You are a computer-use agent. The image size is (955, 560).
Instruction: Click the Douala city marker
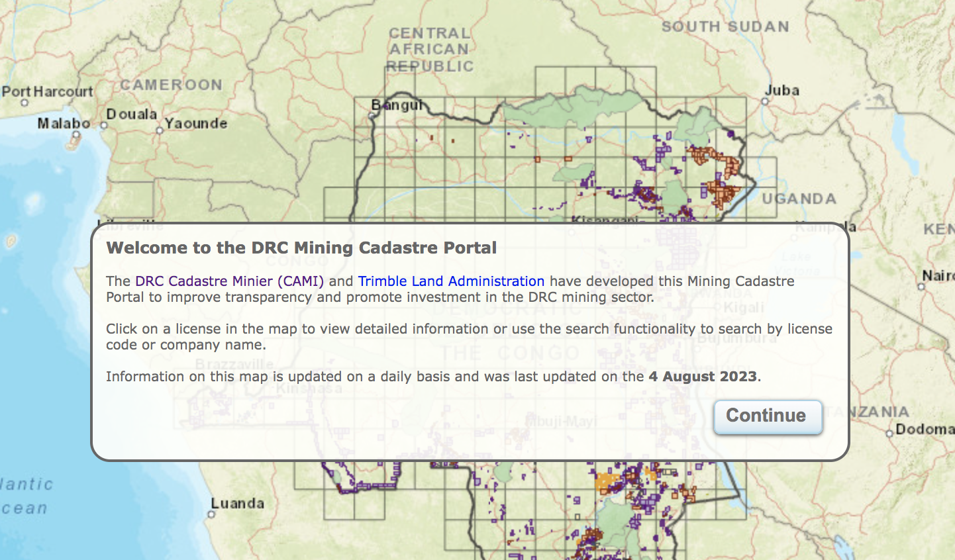[103, 124]
